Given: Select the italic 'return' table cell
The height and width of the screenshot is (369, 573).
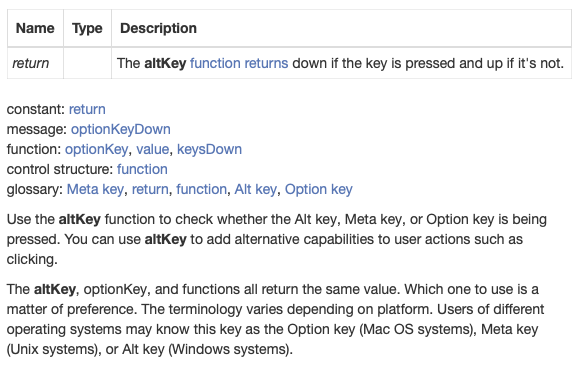Looking at the screenshot, I should coord(35,63).
